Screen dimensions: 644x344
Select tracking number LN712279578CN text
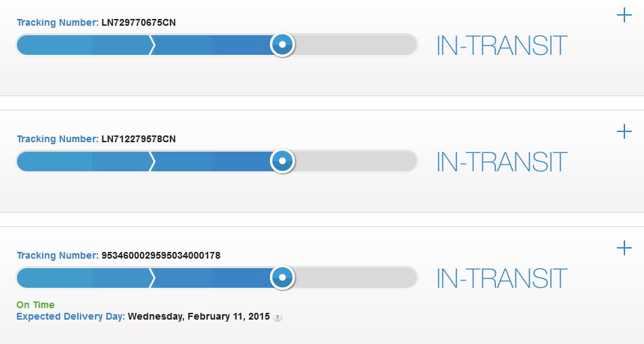(139, 139)
